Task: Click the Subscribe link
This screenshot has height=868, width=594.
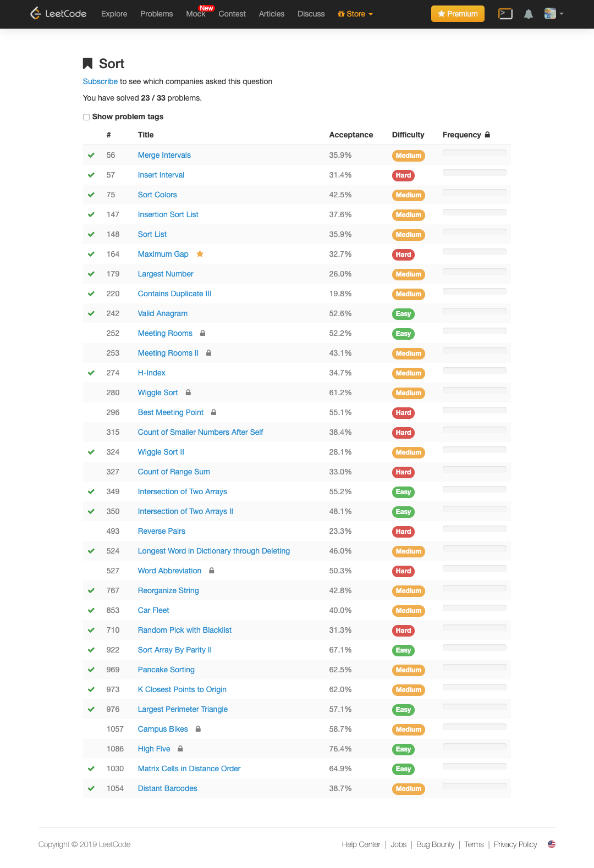Action: pos(100,81)
